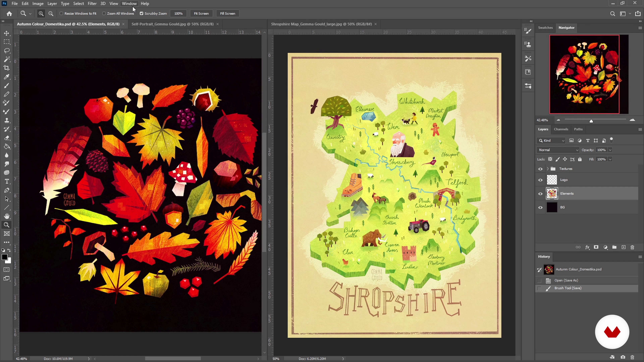Select the Move tool
The width and height of the screenshot is (644, 362).
(7, 33)
